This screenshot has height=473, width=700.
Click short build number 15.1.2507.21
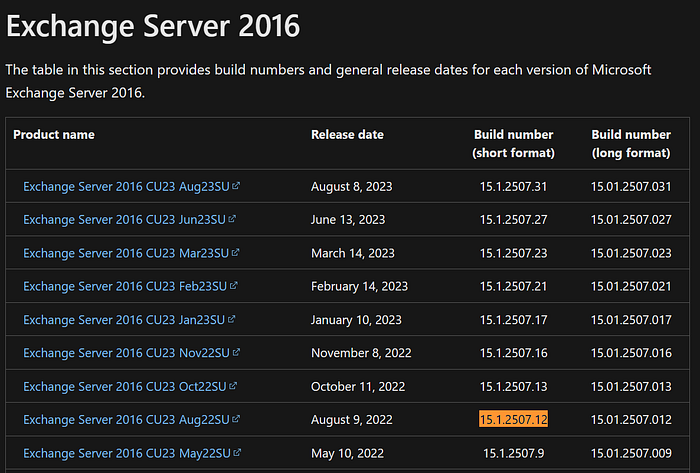513,286
